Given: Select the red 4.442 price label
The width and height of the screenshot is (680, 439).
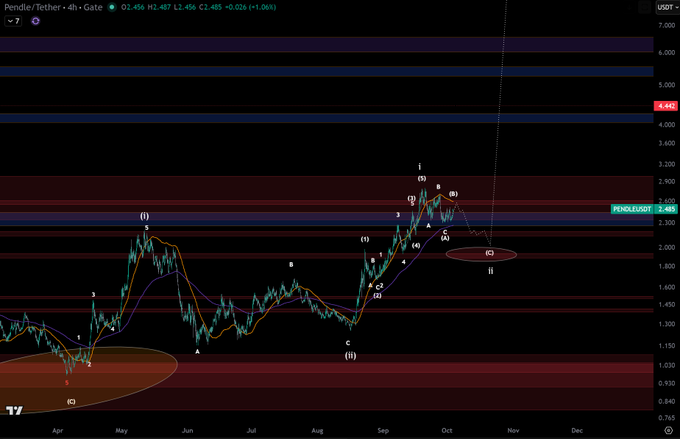Looking at the screenshot, I should point(666,106).
